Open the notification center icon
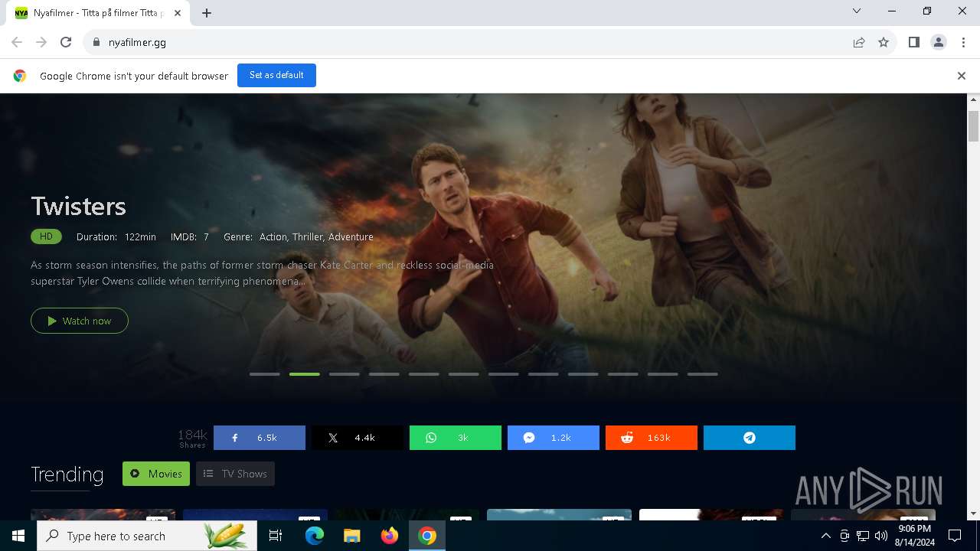Viewport: 980px width, 551px height. click(x=955, y=536)
